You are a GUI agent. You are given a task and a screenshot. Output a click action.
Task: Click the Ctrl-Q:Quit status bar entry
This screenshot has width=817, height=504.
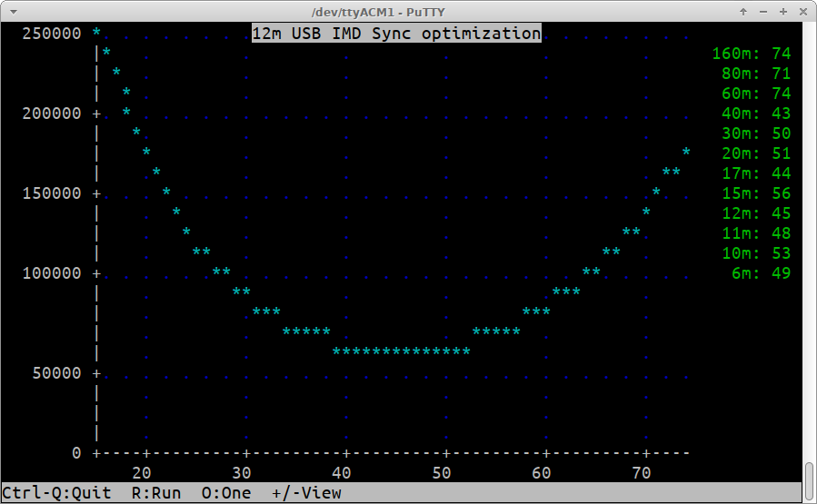[55, 493]
